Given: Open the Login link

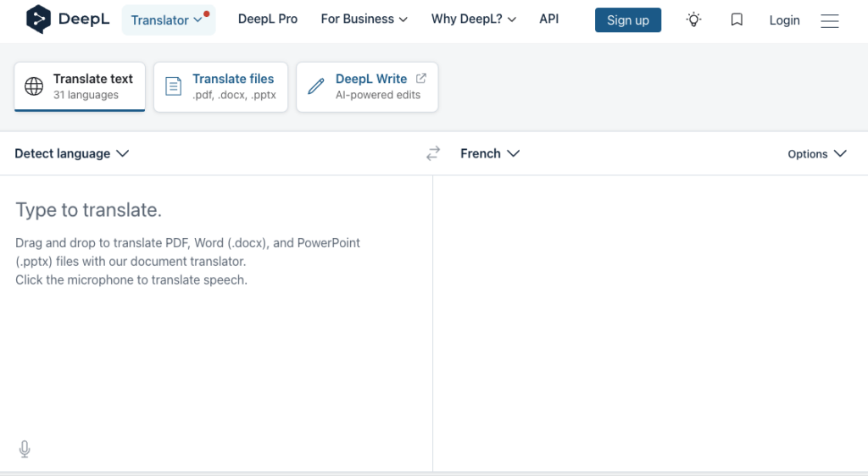Looking at the screenshot, I should click(x=784, y=20).
